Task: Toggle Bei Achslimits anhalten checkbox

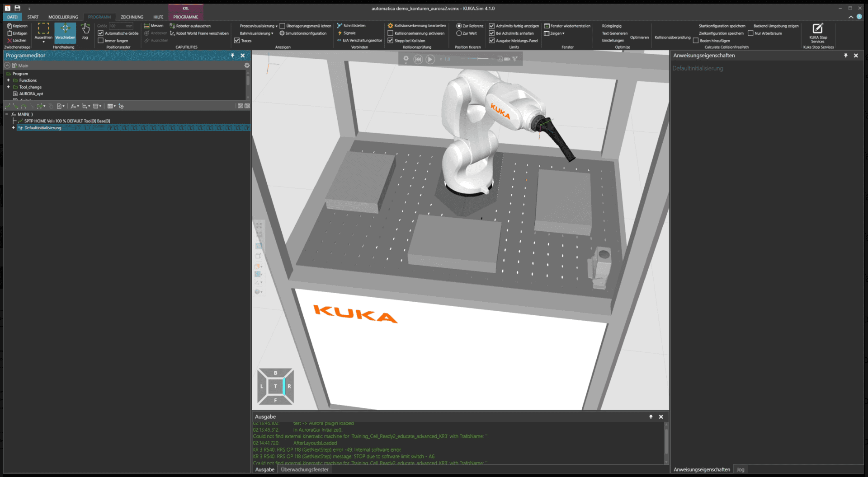Action: tap(491, 33)
